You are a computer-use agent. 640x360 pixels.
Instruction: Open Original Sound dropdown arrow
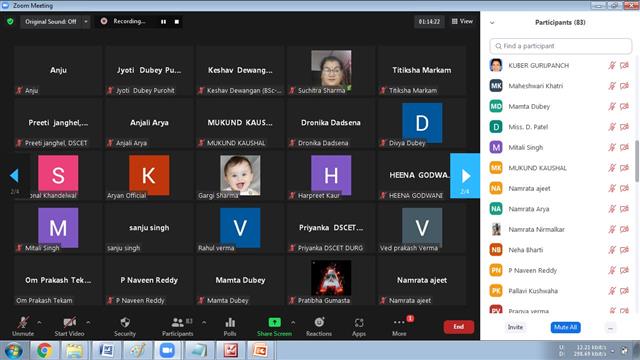(86, 22)
